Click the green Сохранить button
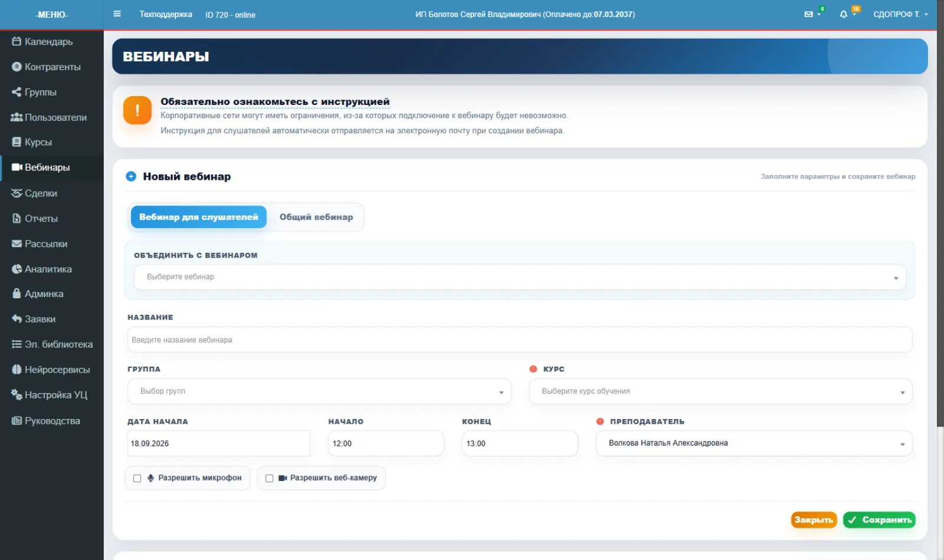944x560 pixels. pyautogui.click(x=879, y=520)
